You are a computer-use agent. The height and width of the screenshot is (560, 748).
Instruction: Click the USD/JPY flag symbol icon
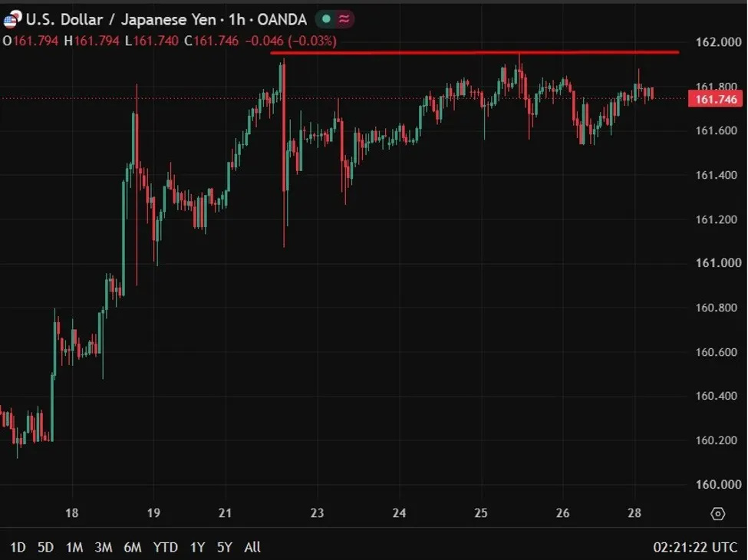[12, 19]
